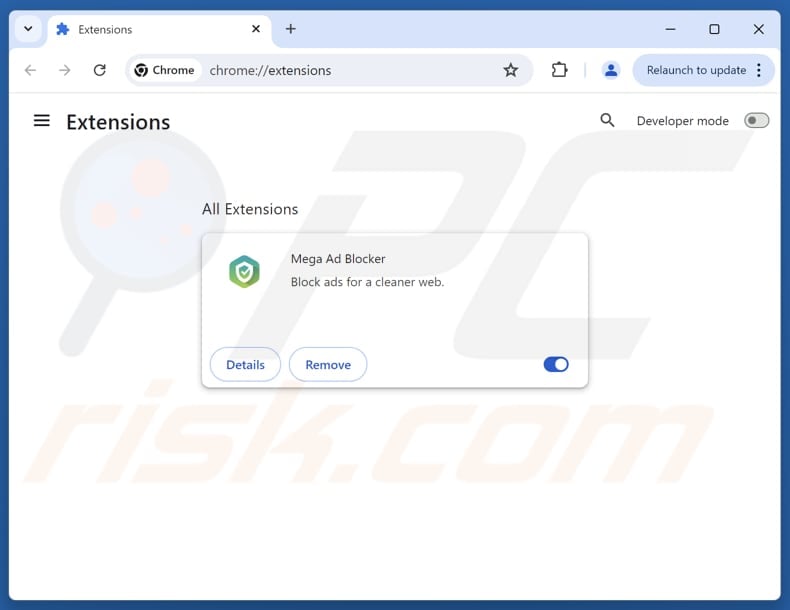Open a new tab with plus button
This screenshot has width=790, height=610.
[x=290, y=29]
